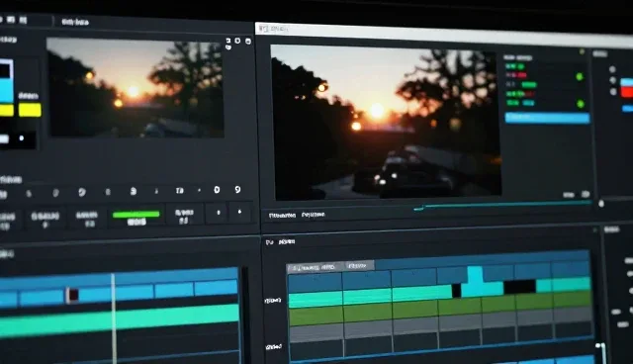
Task: Click the first blurred label under the program monitor
Action: (x=282, y=216)
